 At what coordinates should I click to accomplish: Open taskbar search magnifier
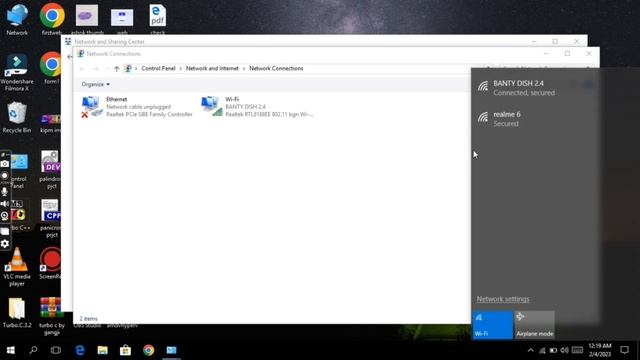tap(33, 350)
